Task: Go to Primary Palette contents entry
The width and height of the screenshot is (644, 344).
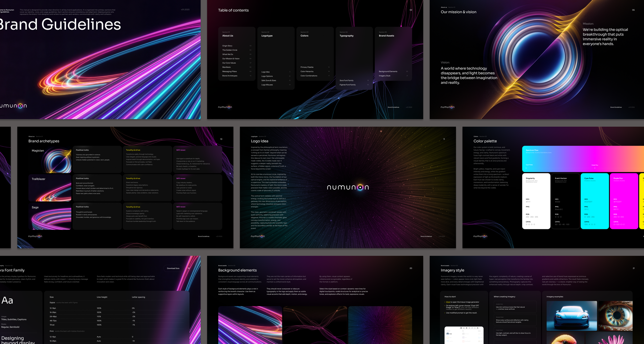Action: [307, 67]
